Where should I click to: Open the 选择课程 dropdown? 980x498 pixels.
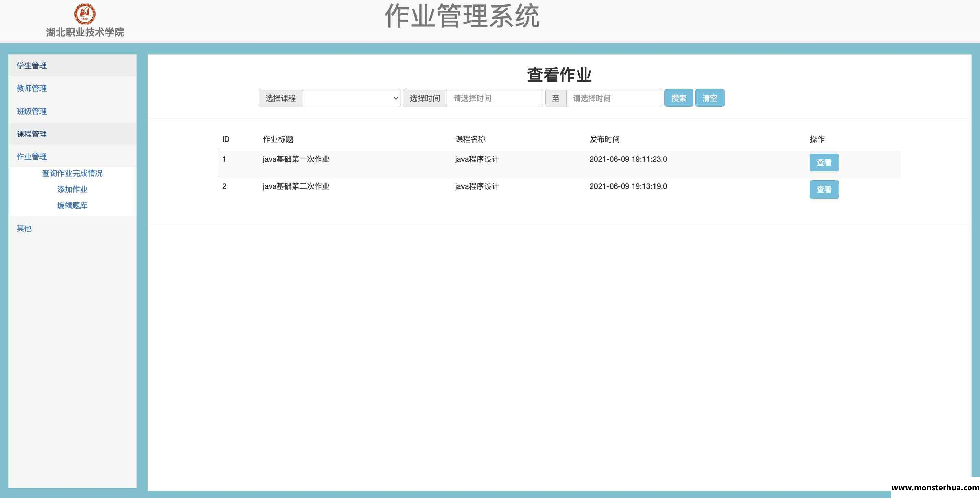[x=352, y=98]
